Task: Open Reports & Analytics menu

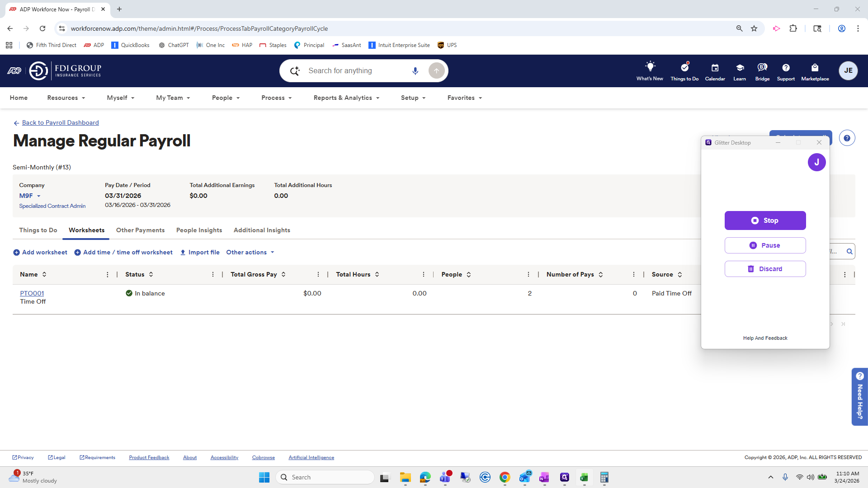Action: point(346,98)
